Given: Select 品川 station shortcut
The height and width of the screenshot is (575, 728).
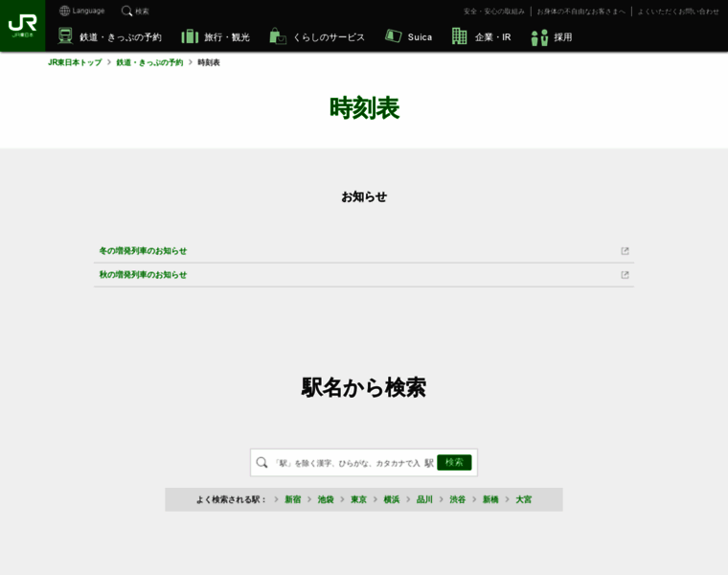Looking at the screenshot, I should pyautogui.click(x=424, y=499).
